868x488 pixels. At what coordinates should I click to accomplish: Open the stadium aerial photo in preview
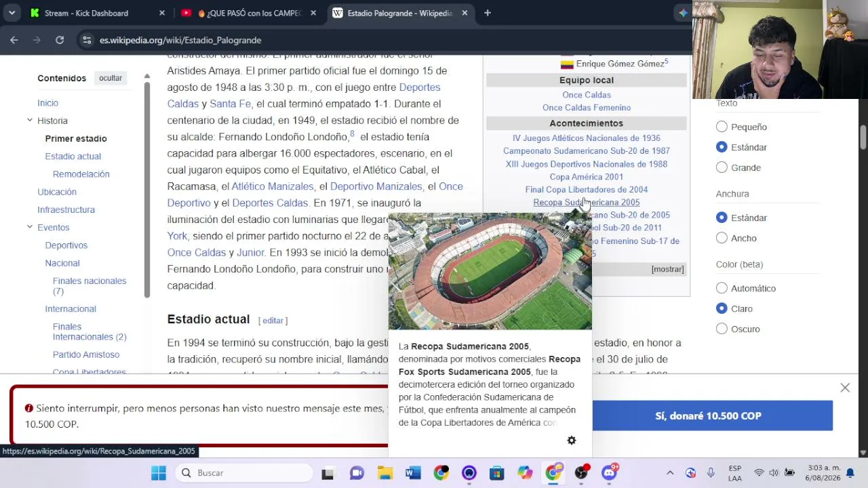pyautogui.click(x=490, y=271)
